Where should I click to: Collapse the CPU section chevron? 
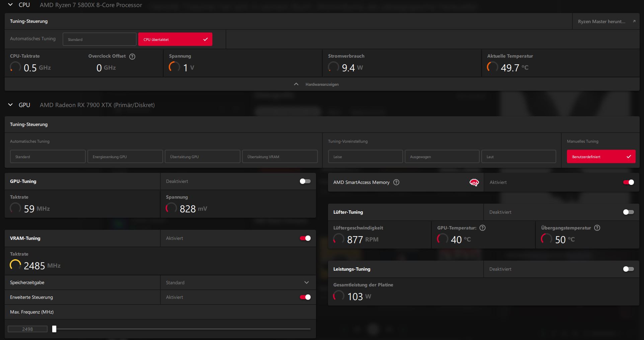click(10, 5)
